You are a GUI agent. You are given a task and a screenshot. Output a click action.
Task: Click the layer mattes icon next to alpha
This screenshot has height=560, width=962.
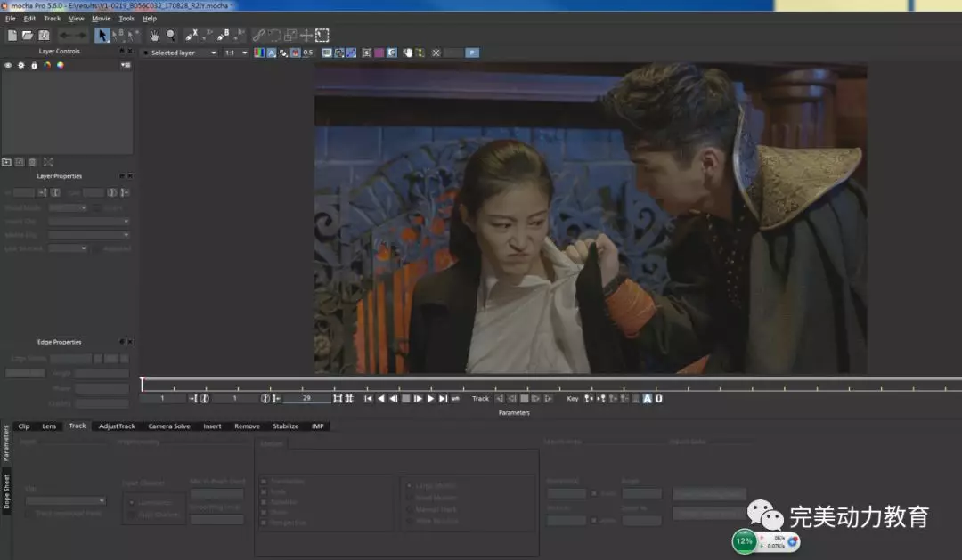click(283, 53)
